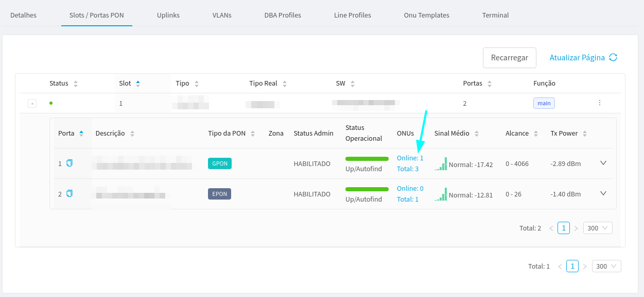Switch to the Uplinks tab
The height and width of the screenshot is (297, 644).
[x=168, y=15]
